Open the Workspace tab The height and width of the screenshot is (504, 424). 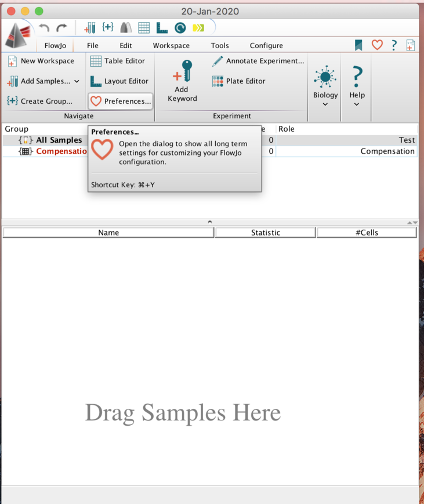(x=171, y=46)
